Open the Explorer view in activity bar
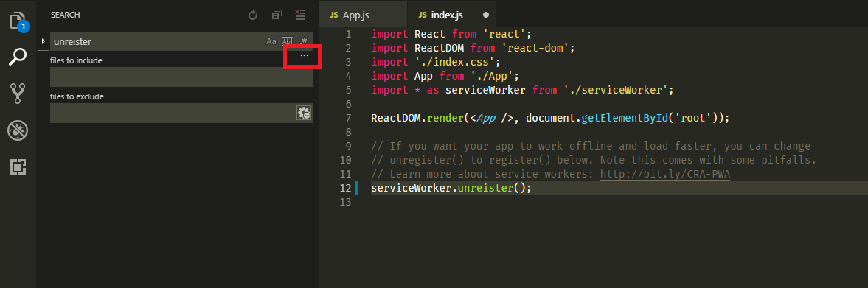The image size is (868, 288). [x=18, y=21]
